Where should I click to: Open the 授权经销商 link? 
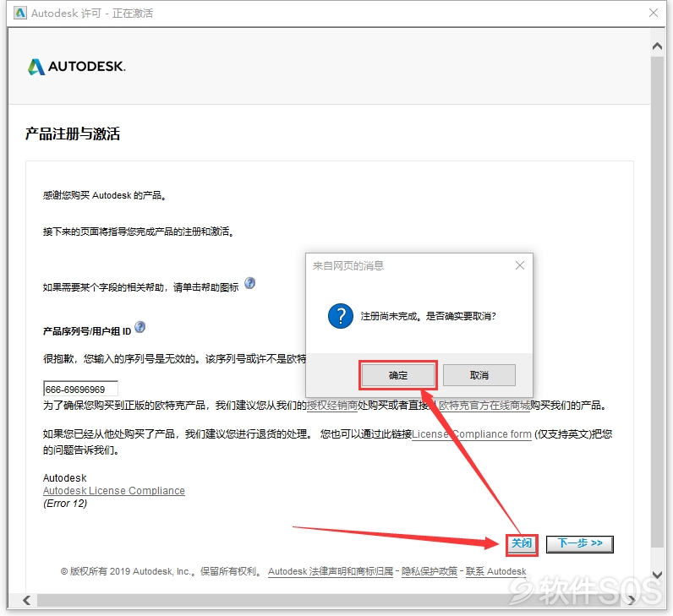click(x=332, y=406)
